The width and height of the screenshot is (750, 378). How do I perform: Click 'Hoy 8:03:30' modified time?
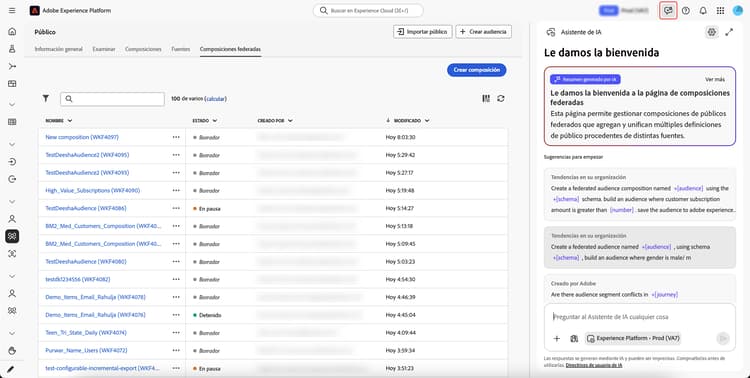pos(400,137)
